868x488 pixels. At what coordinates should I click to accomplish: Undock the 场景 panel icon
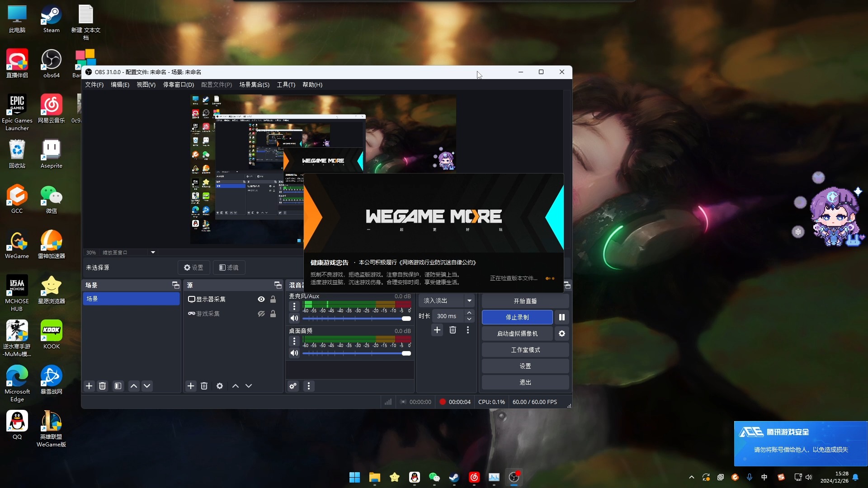(176, 285)
